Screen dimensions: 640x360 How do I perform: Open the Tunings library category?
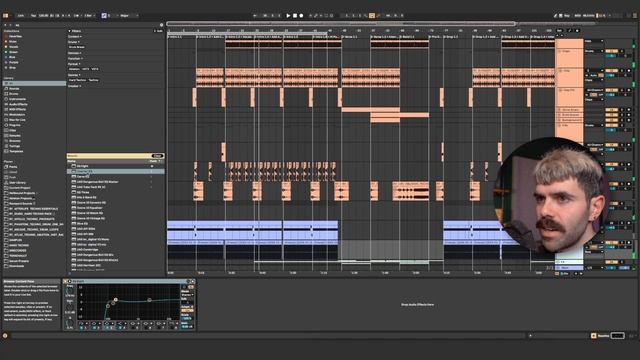coord(15,146)
